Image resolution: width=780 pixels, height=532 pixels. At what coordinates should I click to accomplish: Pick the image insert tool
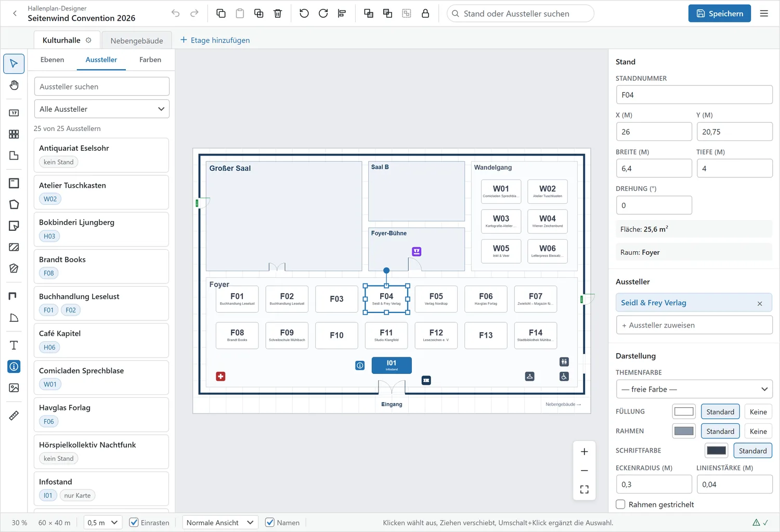tap(14, 388)
